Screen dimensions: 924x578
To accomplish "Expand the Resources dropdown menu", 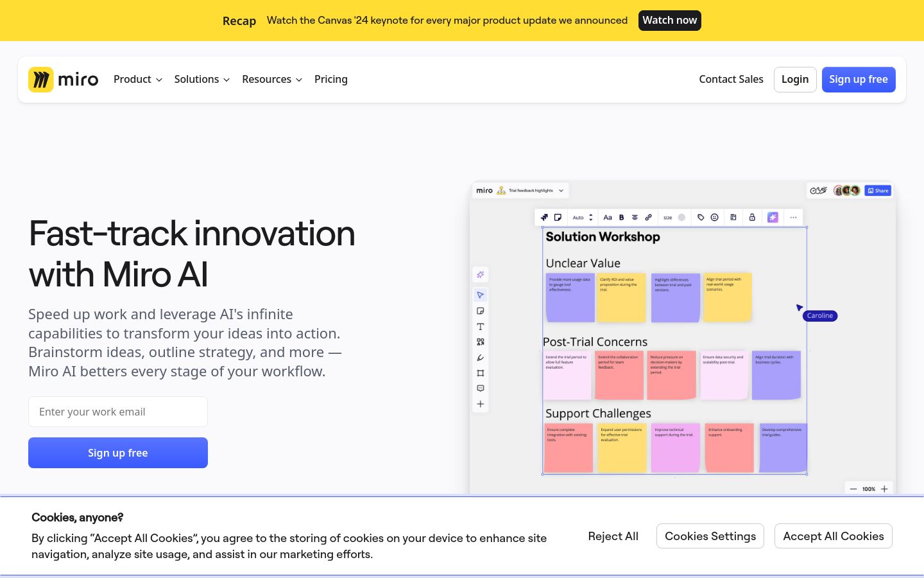I will coord(272,80).
